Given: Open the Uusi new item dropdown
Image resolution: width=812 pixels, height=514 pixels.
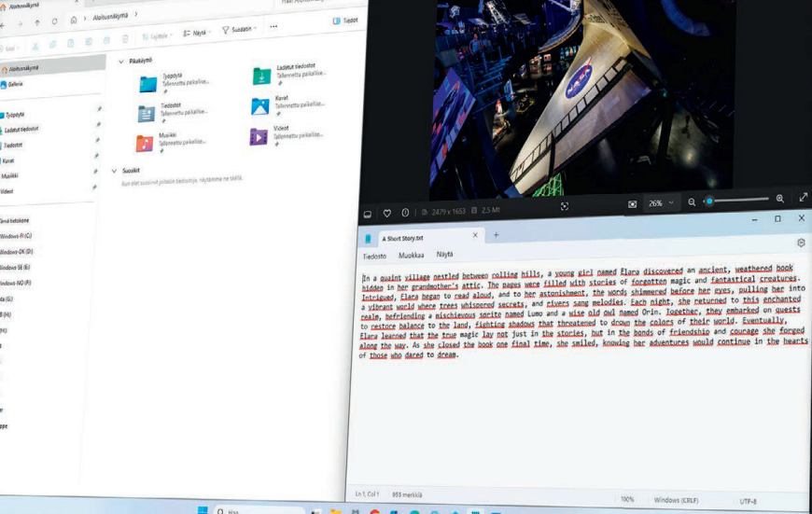Looking at the screenshot, I should (10, 49).
